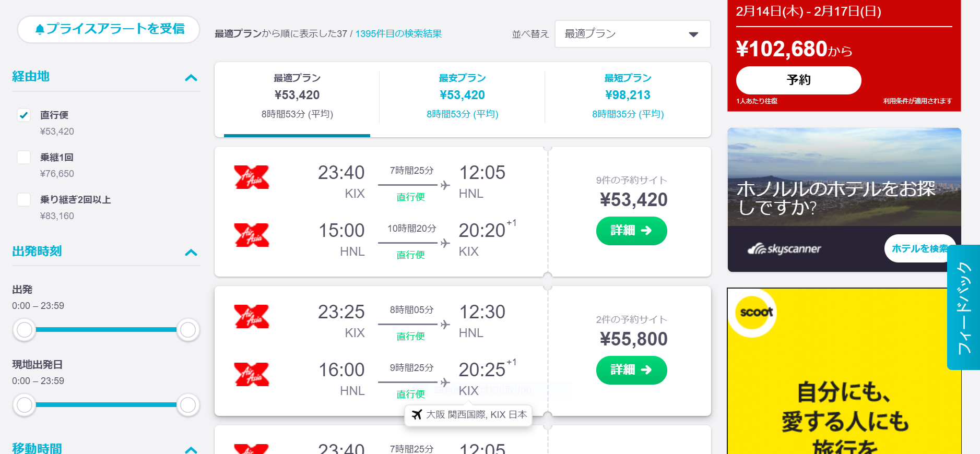
Task: Open the フィードバック side tab
Action: point(963,307)
